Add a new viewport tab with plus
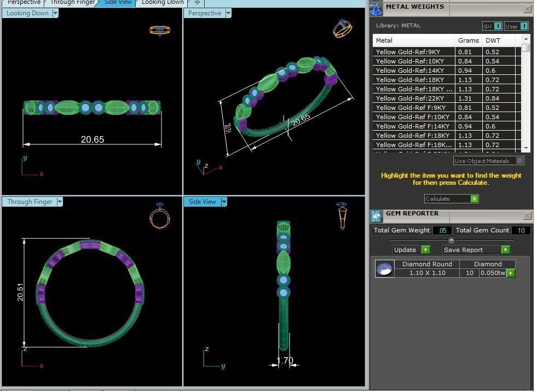Viewport: 537px width, 392px height. click(197, 3)
